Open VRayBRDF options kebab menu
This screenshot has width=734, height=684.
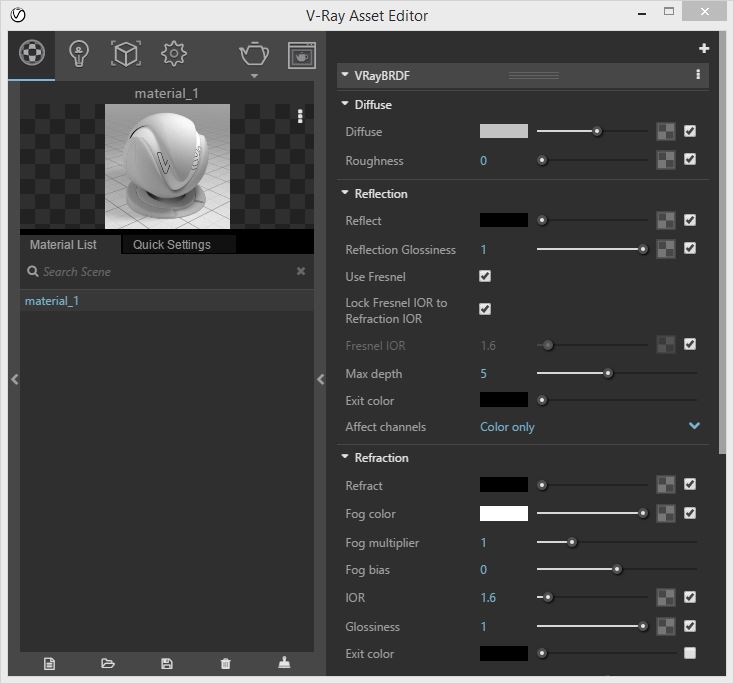click(698, 74)
